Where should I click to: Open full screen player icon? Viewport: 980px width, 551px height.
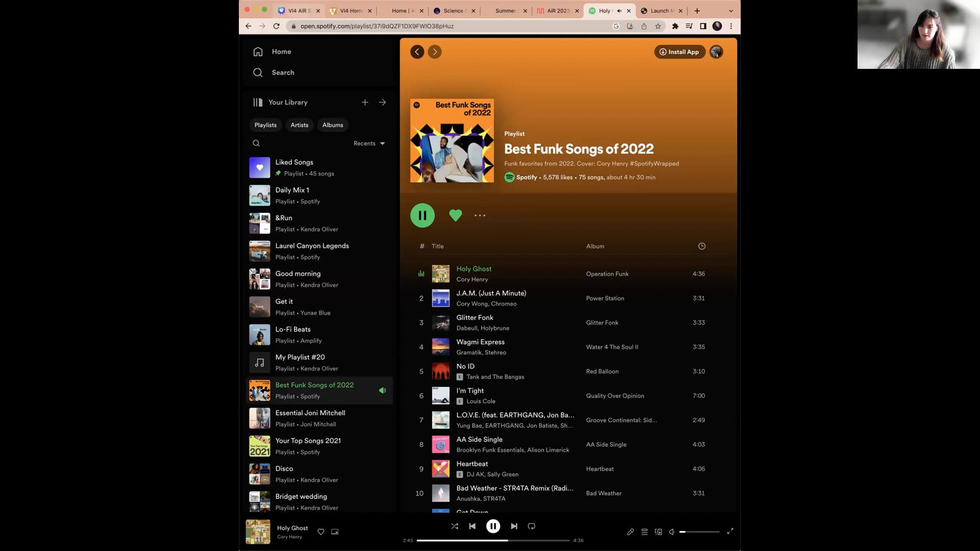point(730,531)
